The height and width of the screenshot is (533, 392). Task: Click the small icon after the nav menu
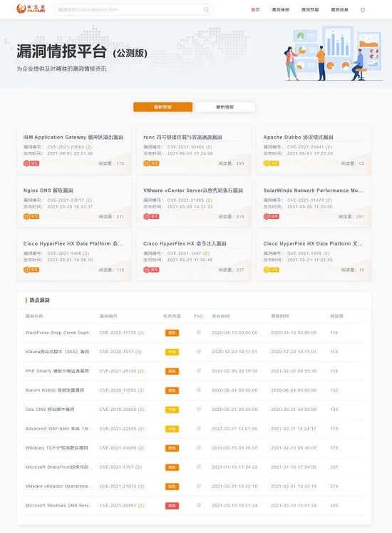click(363, 10)
